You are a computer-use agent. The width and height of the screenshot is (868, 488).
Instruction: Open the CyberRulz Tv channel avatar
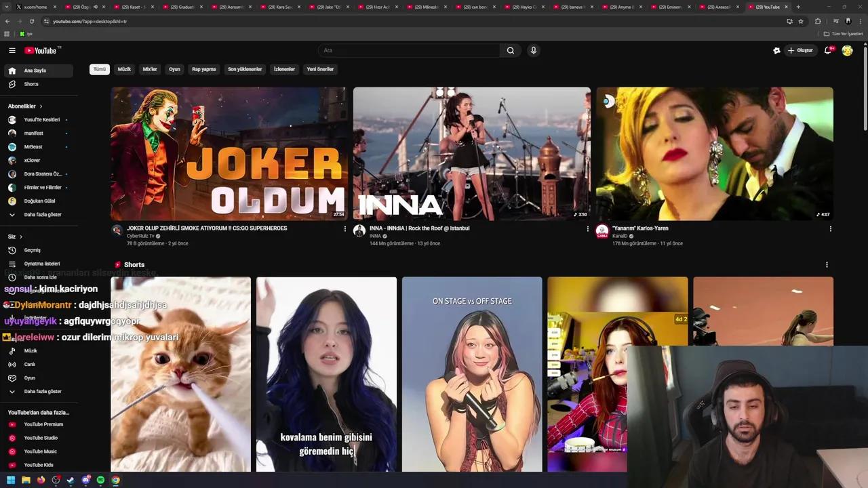[117, 231]
